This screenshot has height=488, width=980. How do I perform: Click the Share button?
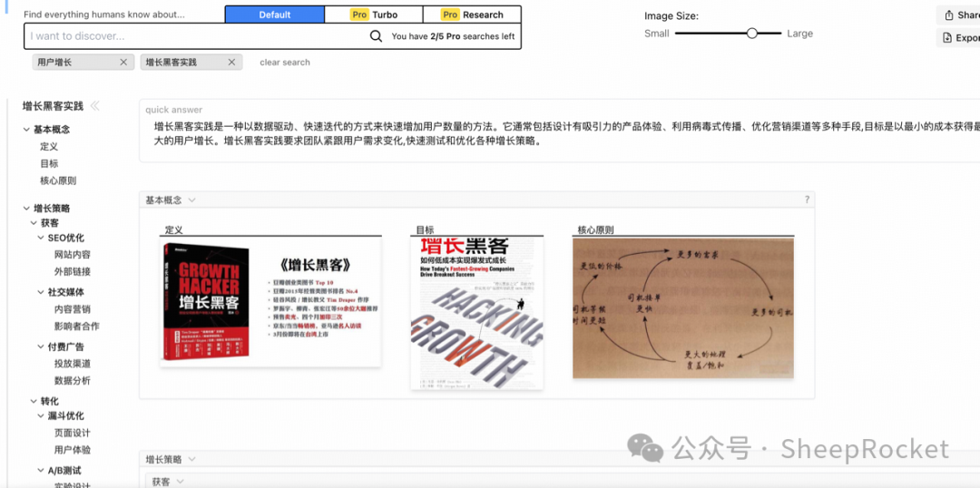pyautogui.click(x=958, y=15)
